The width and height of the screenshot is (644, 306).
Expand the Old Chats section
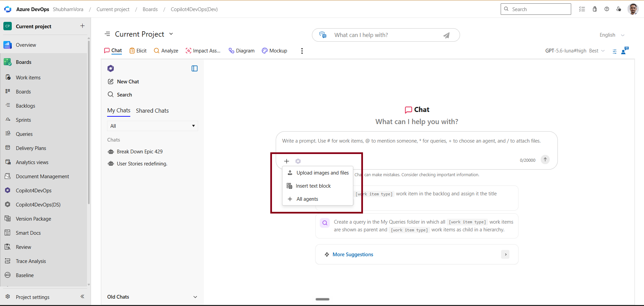click(x=152, y=297)
